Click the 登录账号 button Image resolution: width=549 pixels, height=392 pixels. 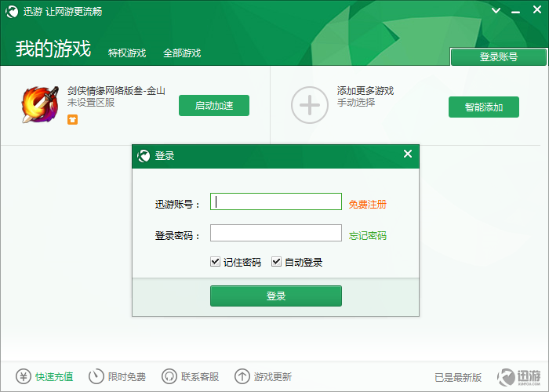[x=499, y=57]
